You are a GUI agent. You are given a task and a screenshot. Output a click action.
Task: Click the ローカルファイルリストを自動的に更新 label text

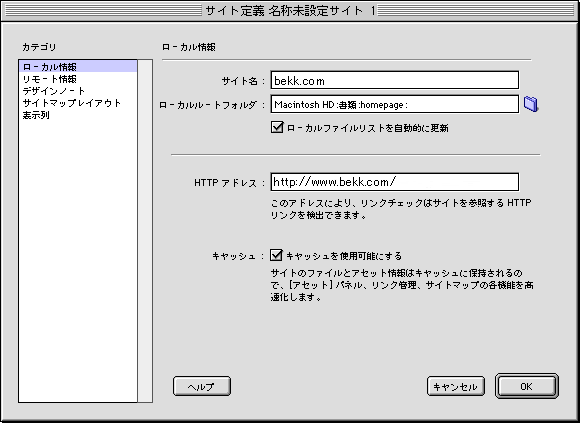(x=368, y=128)
